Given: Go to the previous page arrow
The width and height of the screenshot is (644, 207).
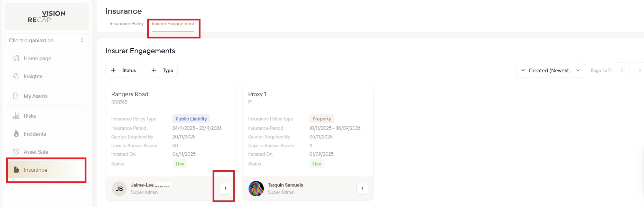Looking at the screenshot, I should pos(622,70).
